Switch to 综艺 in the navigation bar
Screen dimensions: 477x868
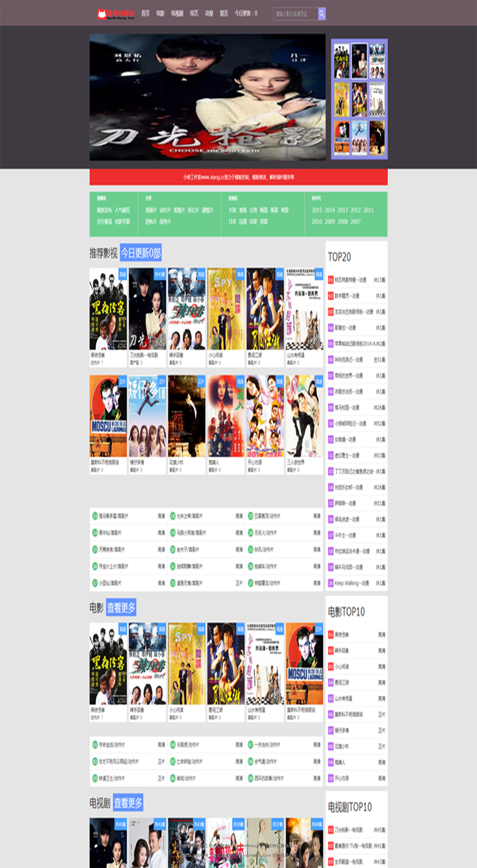coord(194,14)
